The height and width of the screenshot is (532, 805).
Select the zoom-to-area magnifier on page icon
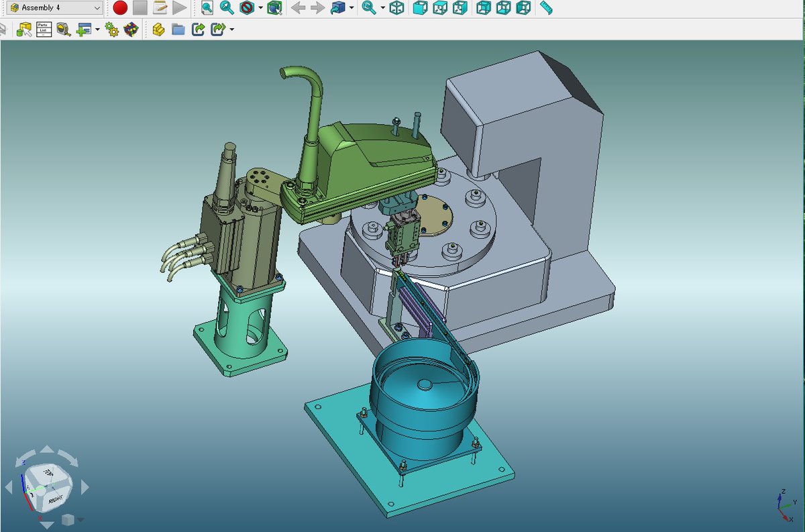point(207,8)
